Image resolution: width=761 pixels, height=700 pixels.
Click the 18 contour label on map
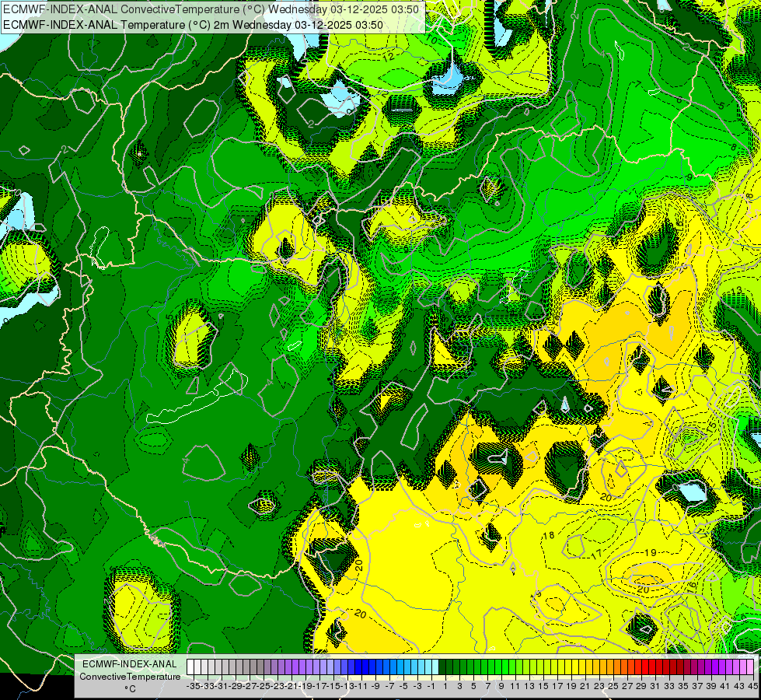[x=549, y=535]
